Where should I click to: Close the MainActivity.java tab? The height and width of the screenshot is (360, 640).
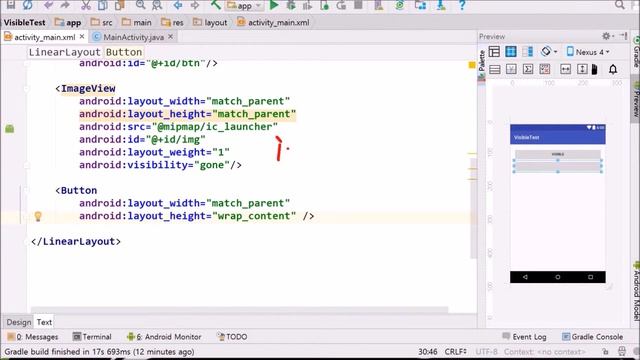pos(171,37)
